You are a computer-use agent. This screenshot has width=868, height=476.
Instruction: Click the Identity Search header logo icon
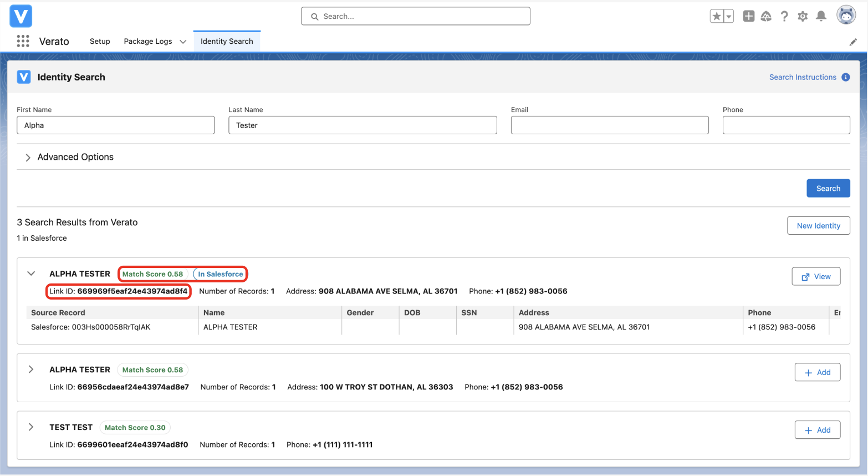[24, 77]
